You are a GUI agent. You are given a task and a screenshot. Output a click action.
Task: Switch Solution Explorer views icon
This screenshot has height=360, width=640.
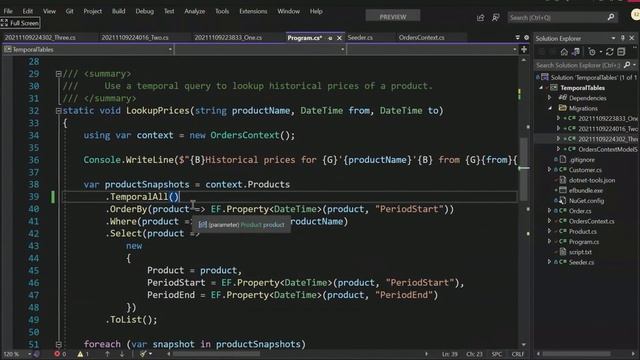tap(576, 52)
